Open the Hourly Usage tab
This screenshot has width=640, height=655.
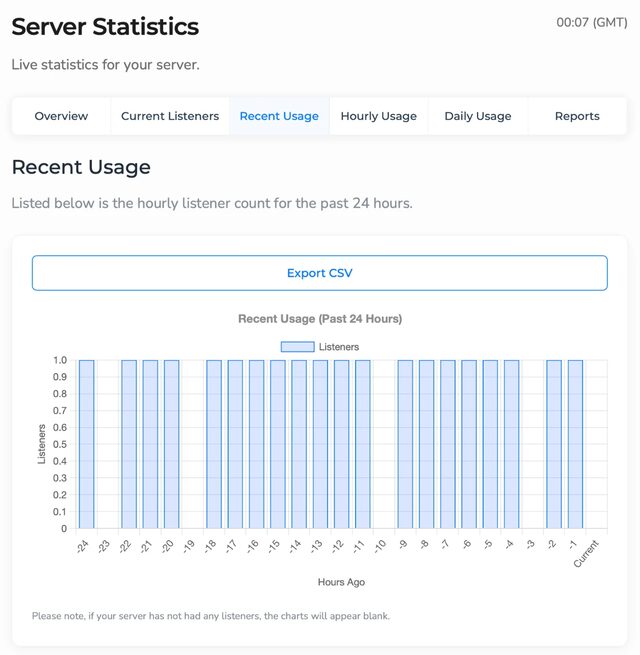tap(378, 116)
